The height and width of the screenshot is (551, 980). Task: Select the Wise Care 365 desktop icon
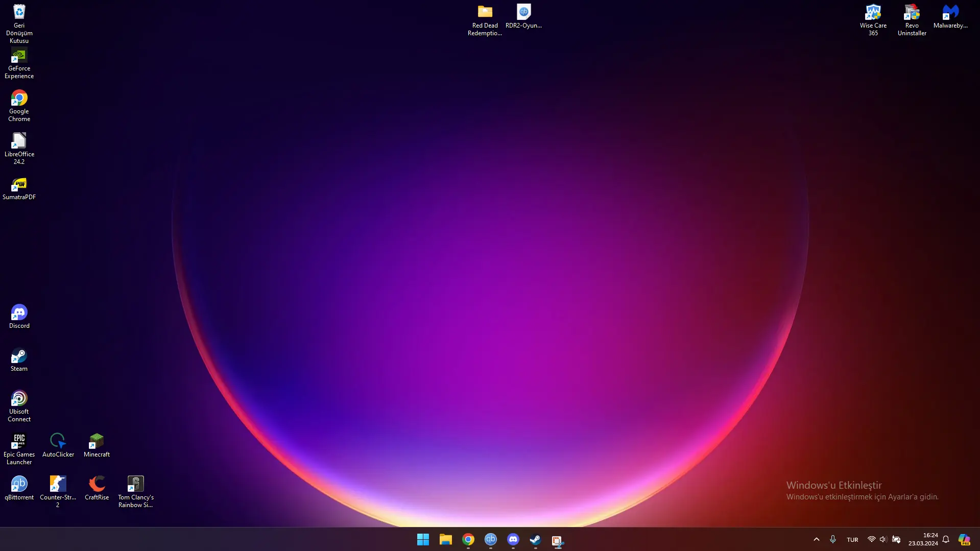pos(873,20)
